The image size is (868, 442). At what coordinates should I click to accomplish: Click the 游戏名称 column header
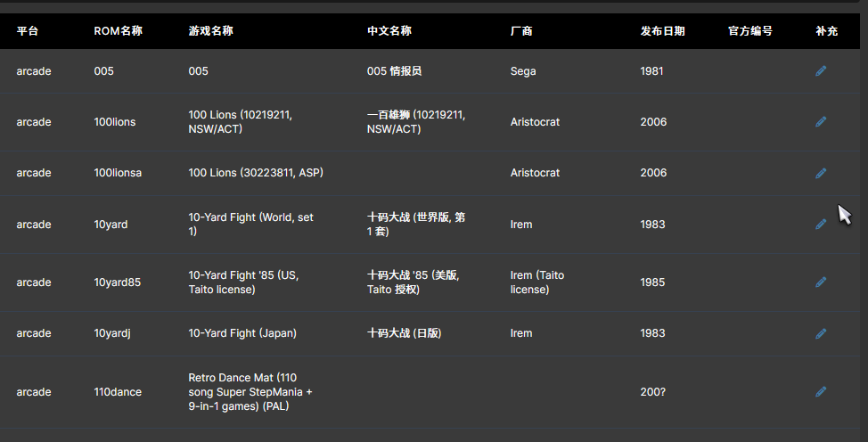coord(211,31)
